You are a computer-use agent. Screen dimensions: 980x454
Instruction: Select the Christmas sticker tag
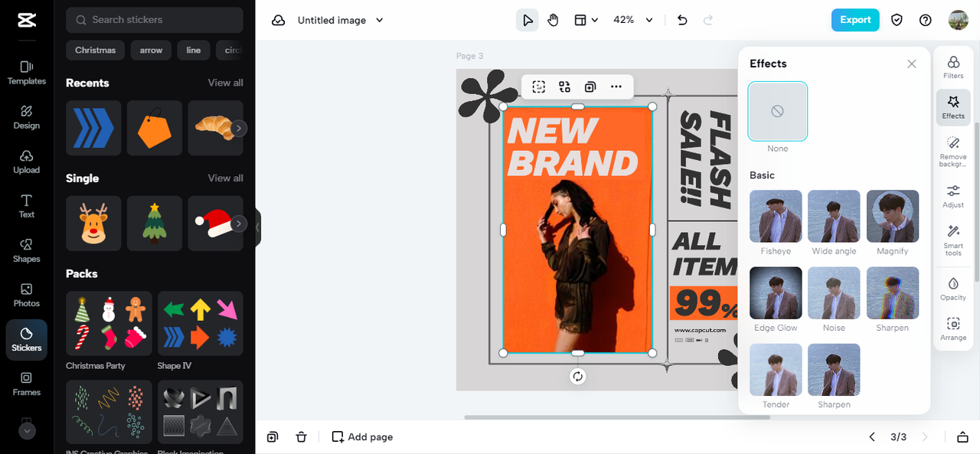pos(96,51)
